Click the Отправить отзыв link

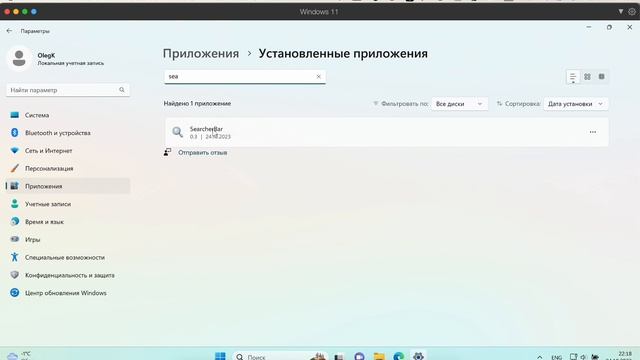click(x=202, y=153)
